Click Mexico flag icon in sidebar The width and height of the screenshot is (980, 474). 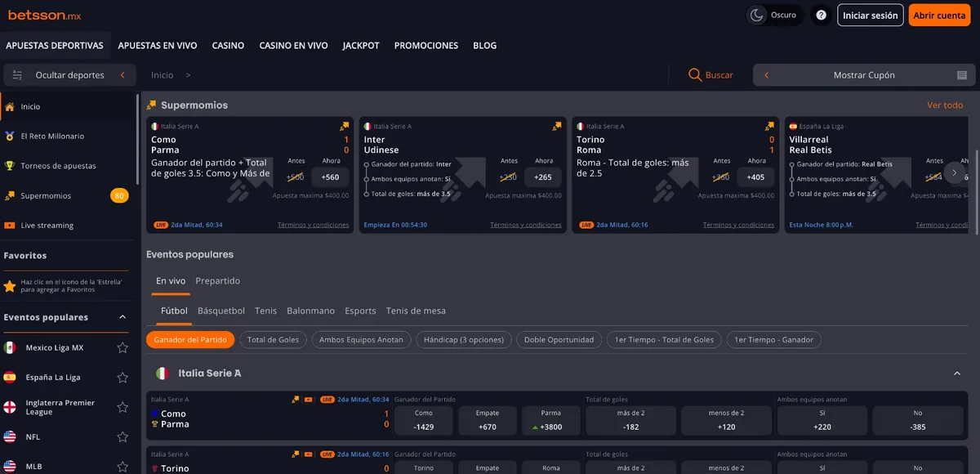pos(10,347)
